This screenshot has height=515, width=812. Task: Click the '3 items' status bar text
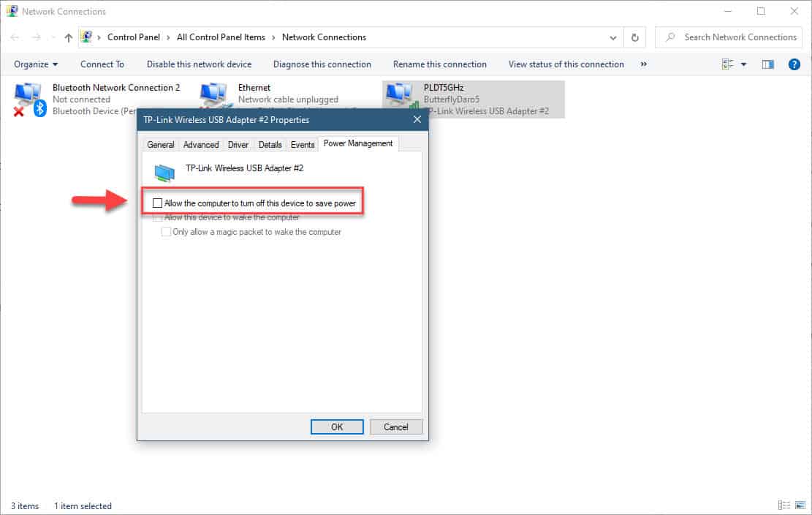pos(25,506)
